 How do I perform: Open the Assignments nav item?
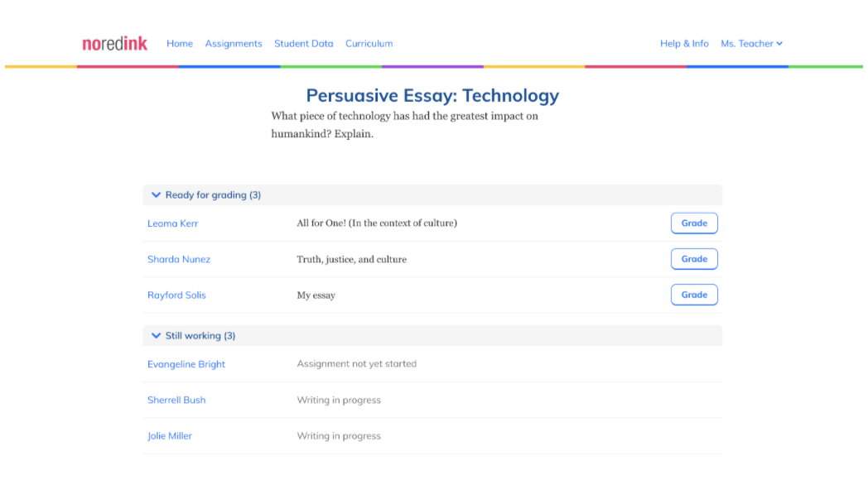[234, 44]
